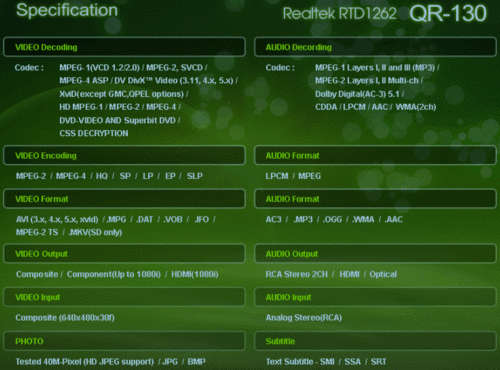Select 'Composite (640x480x30f)' input text

[x=65, y=318]
